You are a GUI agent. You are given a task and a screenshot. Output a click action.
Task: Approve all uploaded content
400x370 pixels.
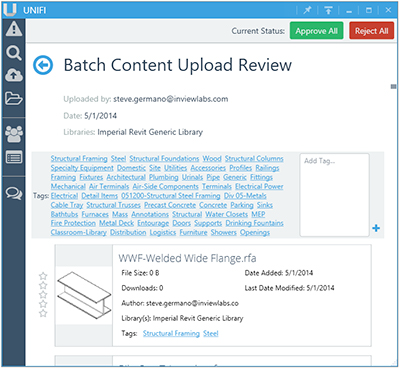pos(316,31)
